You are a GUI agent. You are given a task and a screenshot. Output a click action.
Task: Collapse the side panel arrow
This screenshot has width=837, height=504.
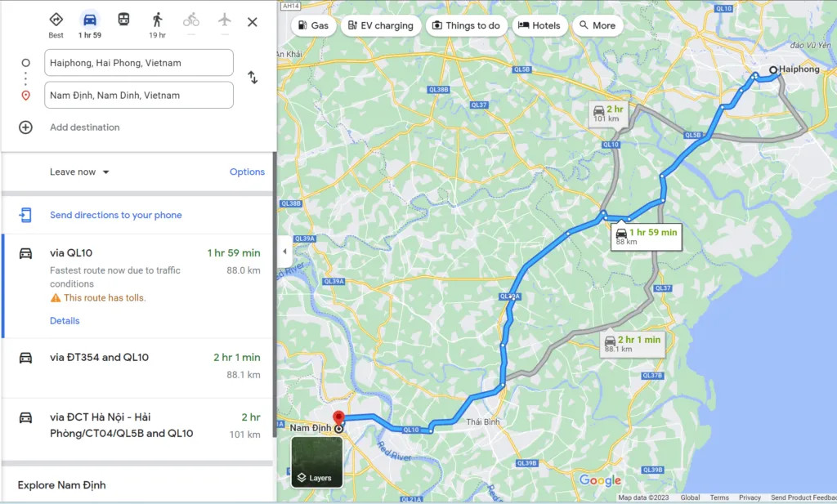[x=284, y=252]
